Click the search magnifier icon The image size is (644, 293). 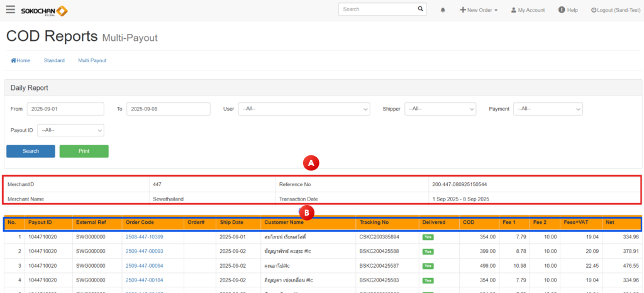[x=422, y=9]
